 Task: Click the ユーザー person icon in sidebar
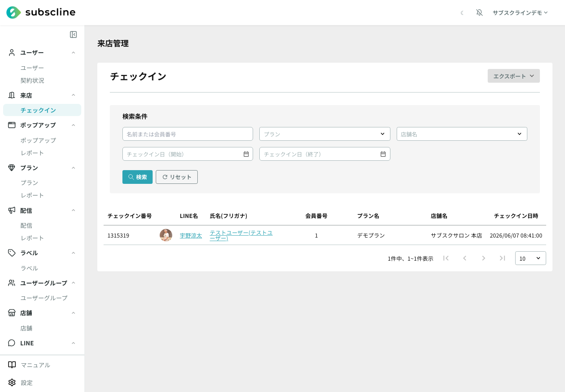12,53
